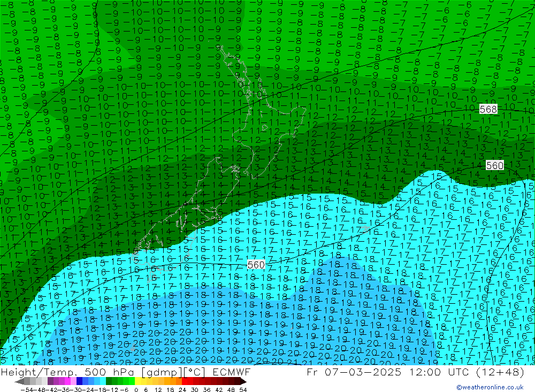Click the cyan swatch above the -18 label
The height and width of the screenshot is (392, 535).
pos(103,381)
